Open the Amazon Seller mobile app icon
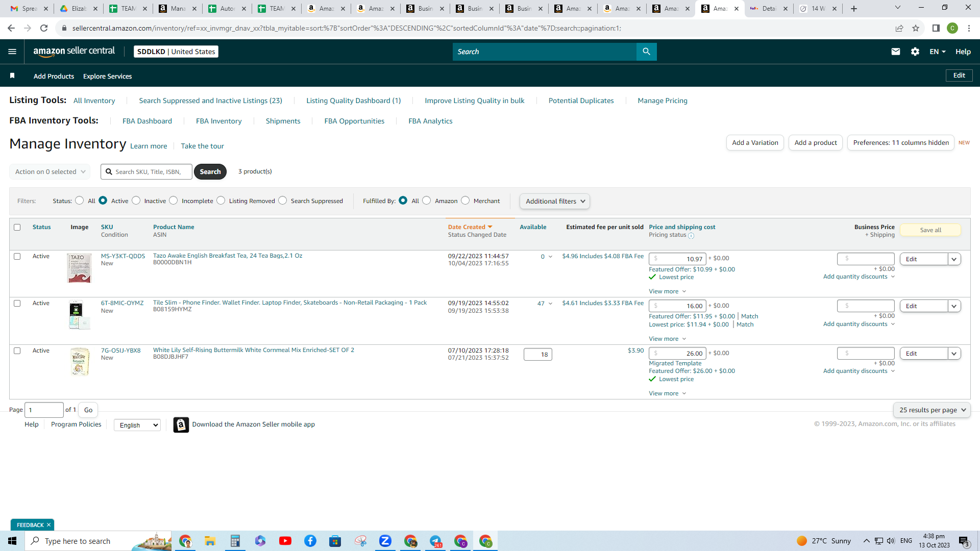The image size is (980, 551). click(x=181, y=424)
